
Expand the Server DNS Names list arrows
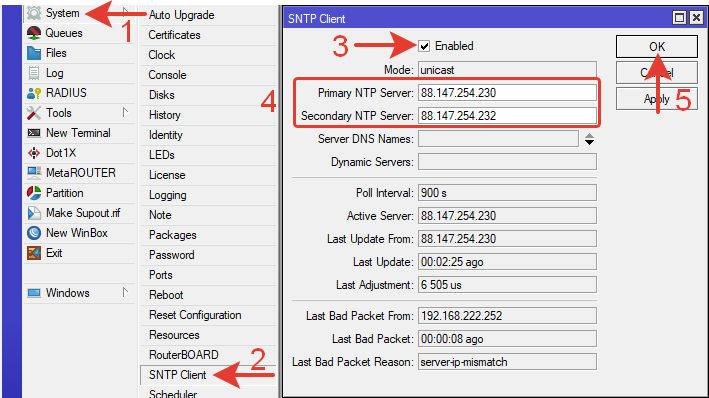(x=589, y=139)
